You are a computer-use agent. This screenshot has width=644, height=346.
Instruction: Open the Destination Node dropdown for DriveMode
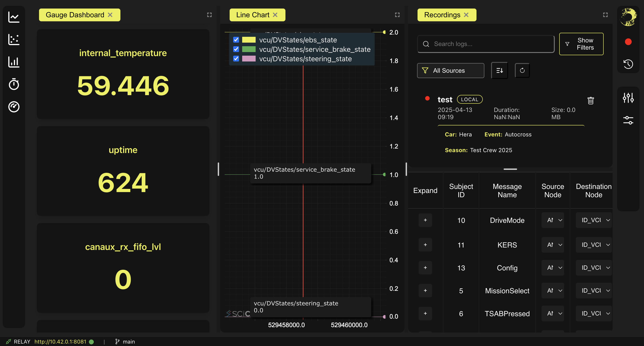coord(594,220)
